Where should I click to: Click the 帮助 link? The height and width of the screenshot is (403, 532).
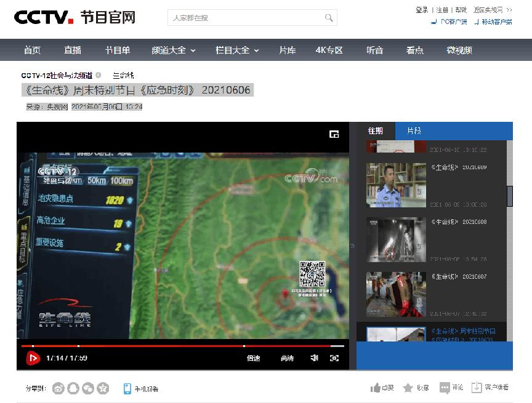(461, 10)
